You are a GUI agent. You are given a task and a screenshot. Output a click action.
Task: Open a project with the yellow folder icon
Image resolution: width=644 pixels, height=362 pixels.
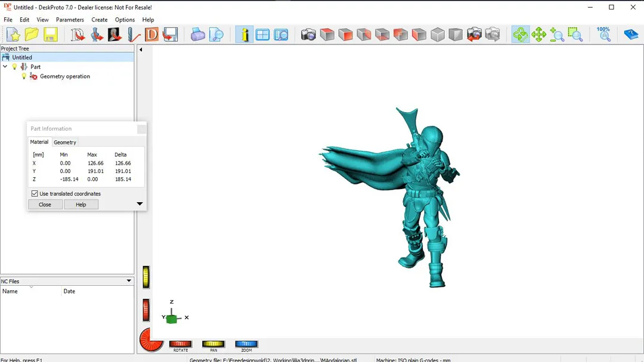click(x=32, y=35)
